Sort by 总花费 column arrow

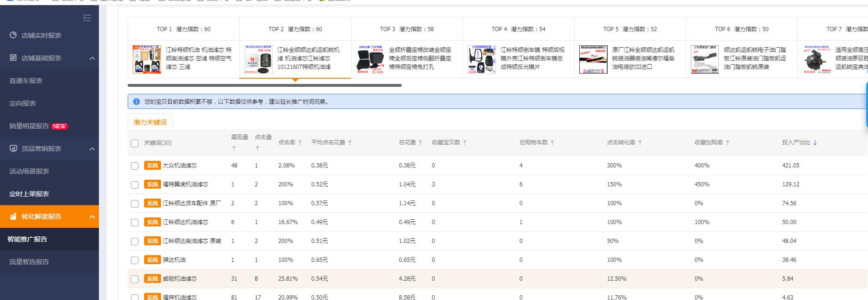421,142
